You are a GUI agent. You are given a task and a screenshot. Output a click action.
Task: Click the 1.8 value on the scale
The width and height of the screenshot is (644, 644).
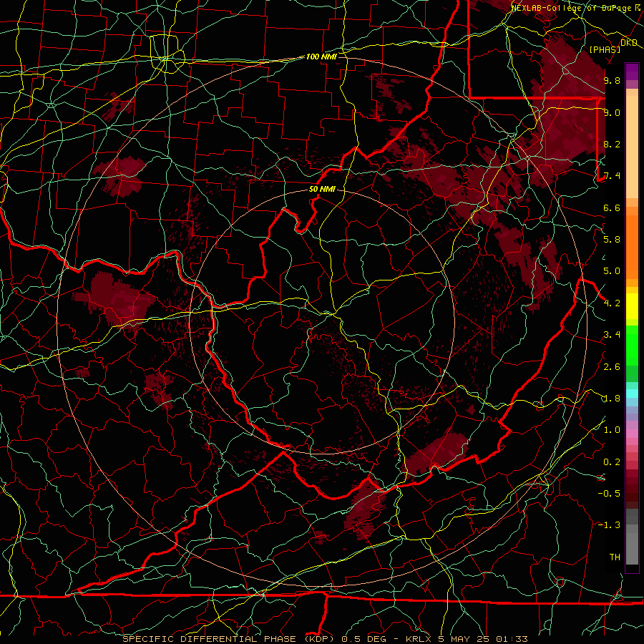pos(612,399)
